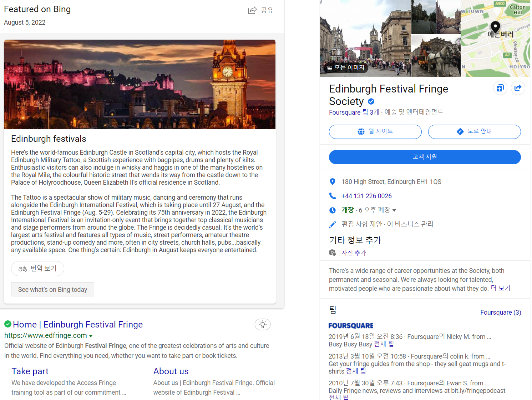The image size is (532, 400).
Task: Click the Edinburgh Festival Fringe Society title
Action: (x=389, y=95)
